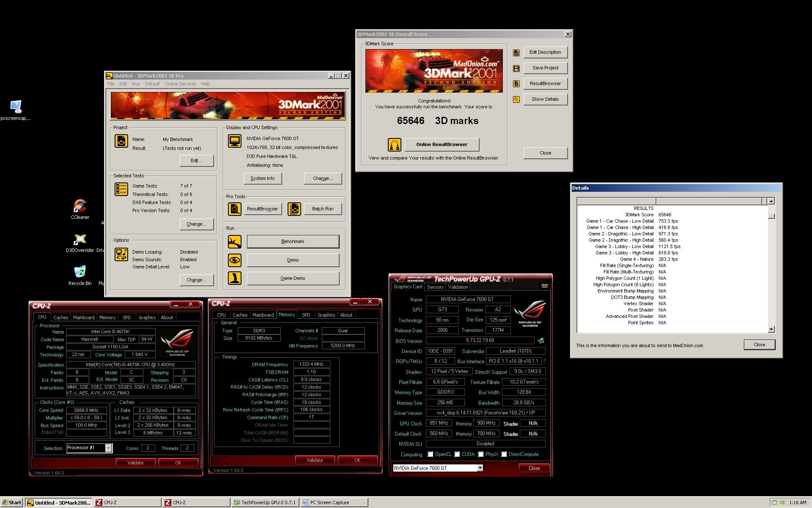The height and width of the screenshot is (508, 812).
Task: Click the ResultBrowser magnifier icon in Pro Tools
Action: (235, 209)
